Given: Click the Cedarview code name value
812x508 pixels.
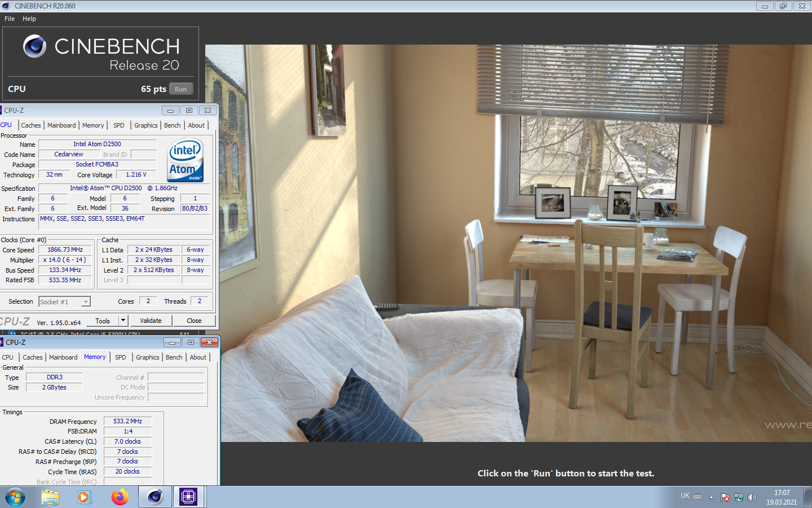Looking at the screenshot, I should (69, 154).
